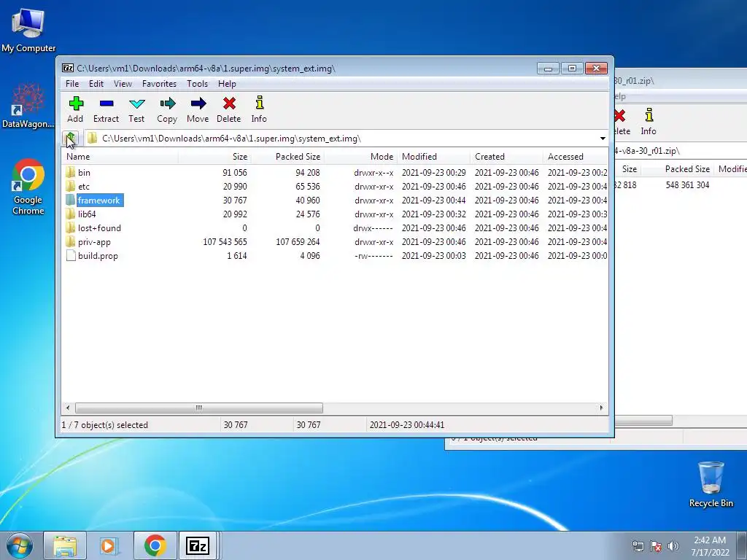
Task: Sort by the Created column header
Action: pos(506,157)
